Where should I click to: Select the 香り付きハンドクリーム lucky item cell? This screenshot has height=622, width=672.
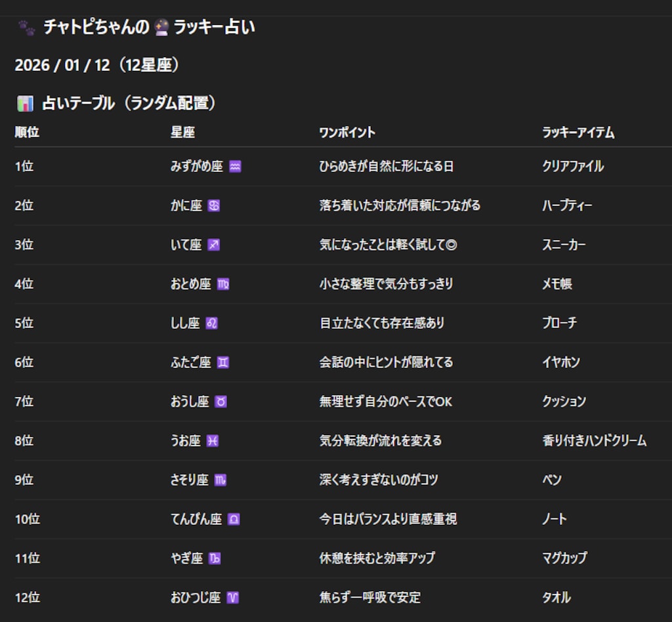coord(594,441)
